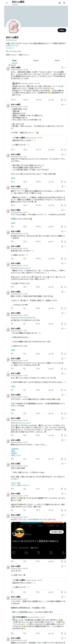Open more options on the Jun 2 post
This screenshot has width=72, height=644.
pos(65,154)
